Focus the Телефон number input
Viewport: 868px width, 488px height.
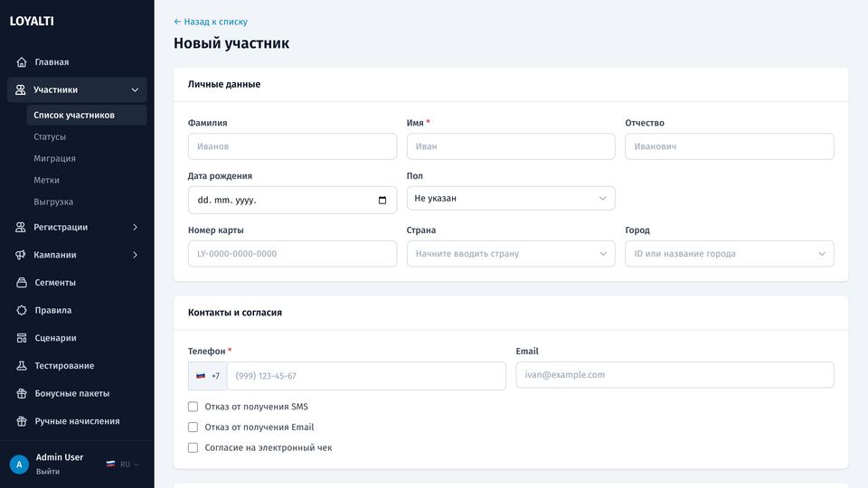click(x=366, y=376)
